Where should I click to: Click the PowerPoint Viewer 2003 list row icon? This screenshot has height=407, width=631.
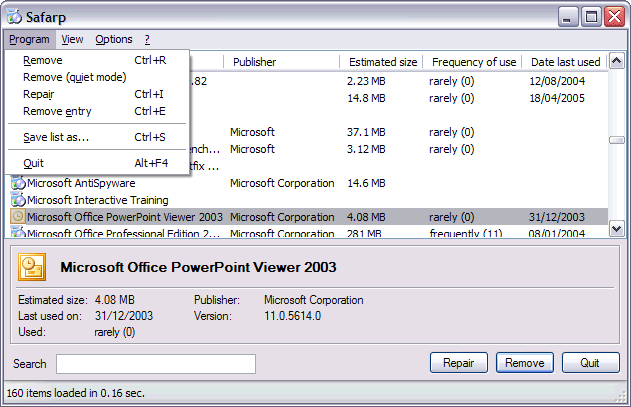coord(18,217)
